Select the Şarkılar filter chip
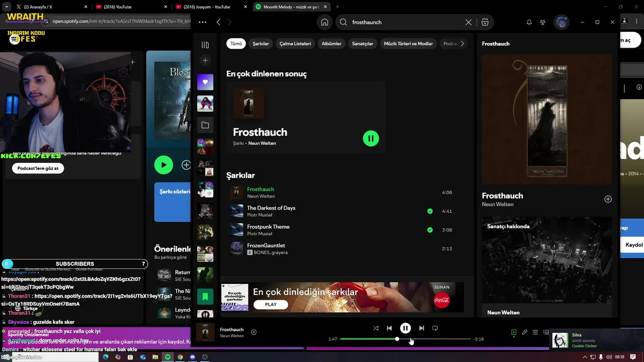 (261, 44)
